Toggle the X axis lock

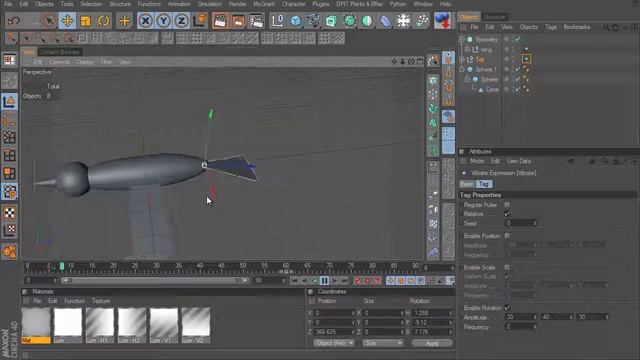click(x=145, y=21)
